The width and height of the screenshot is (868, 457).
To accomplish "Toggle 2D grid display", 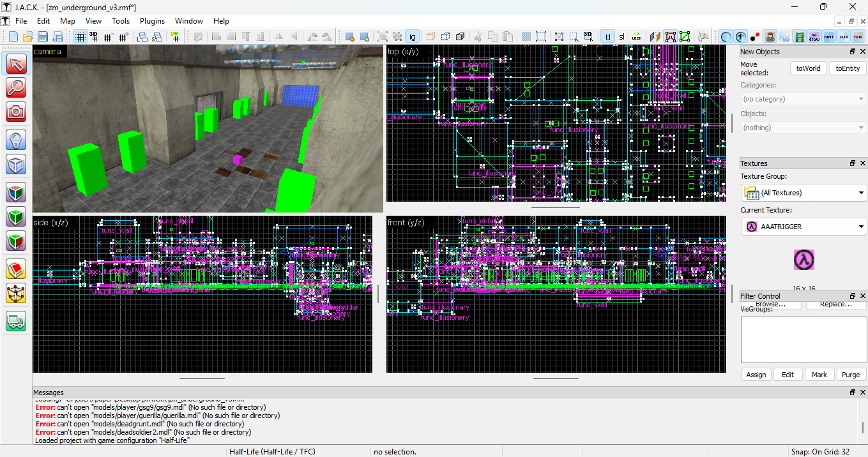I will point(80,36).
